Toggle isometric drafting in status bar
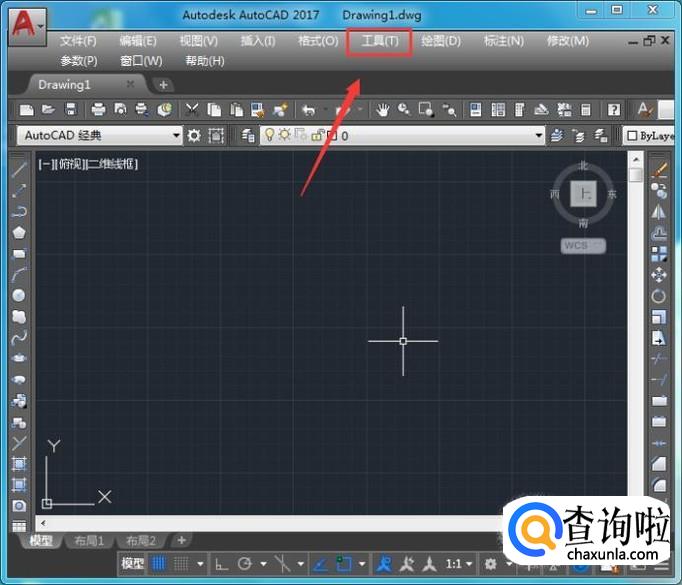Image resolution: width=682 pixels, height=585 pixels. coord(283,564)
